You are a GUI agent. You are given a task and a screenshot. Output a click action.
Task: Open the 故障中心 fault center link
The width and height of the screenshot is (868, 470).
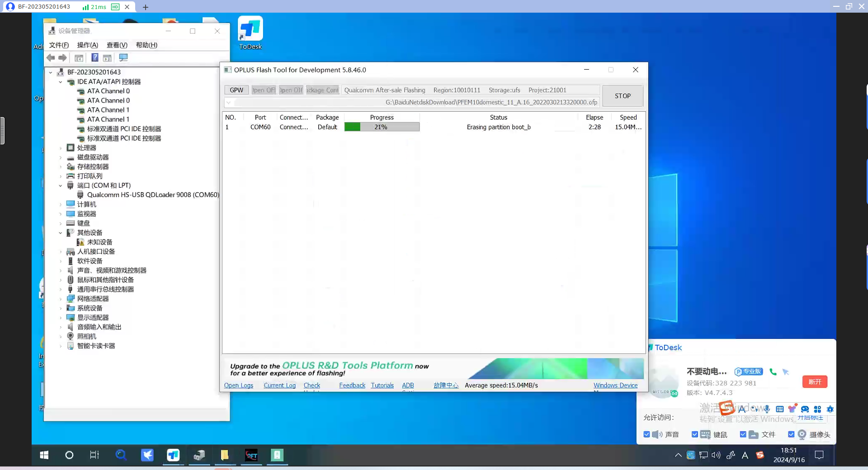(x=446, y=385)
